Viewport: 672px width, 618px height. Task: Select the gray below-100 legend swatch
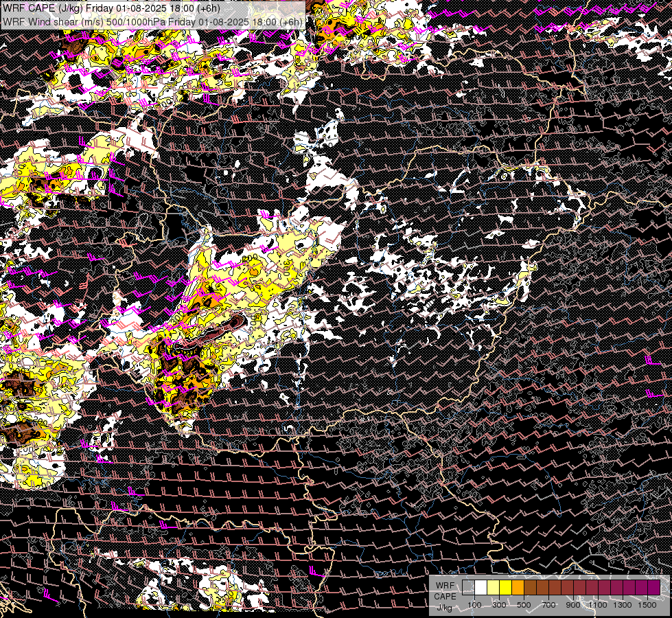click(x=468, y=587)
